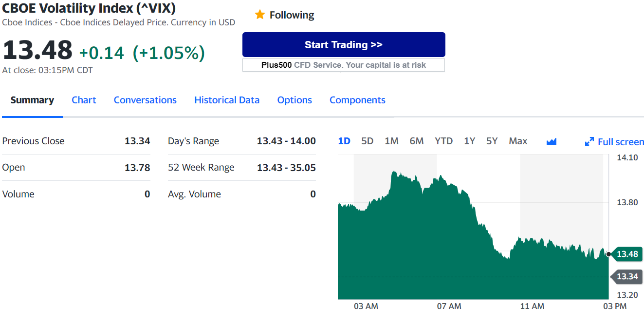
Task: Toggle Following status for ^VIX
Action: 285,15
